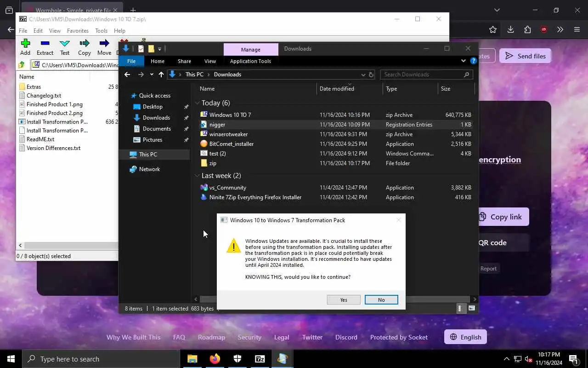Open the Discord footer link
This screenshot has height=368, width=588.
click(x=346, y=337)
